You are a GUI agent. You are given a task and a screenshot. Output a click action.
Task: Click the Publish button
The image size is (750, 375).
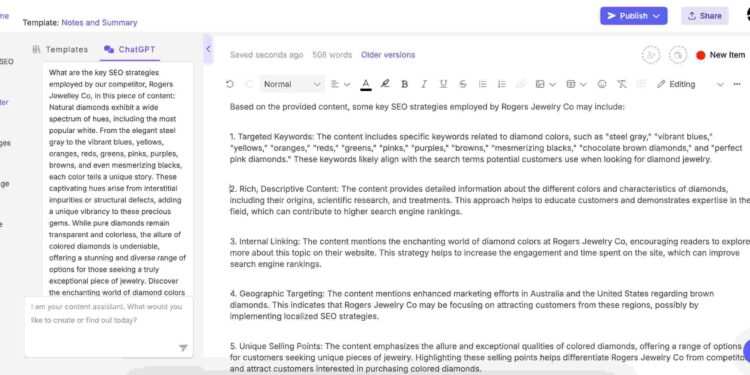(x=633, y=16)
